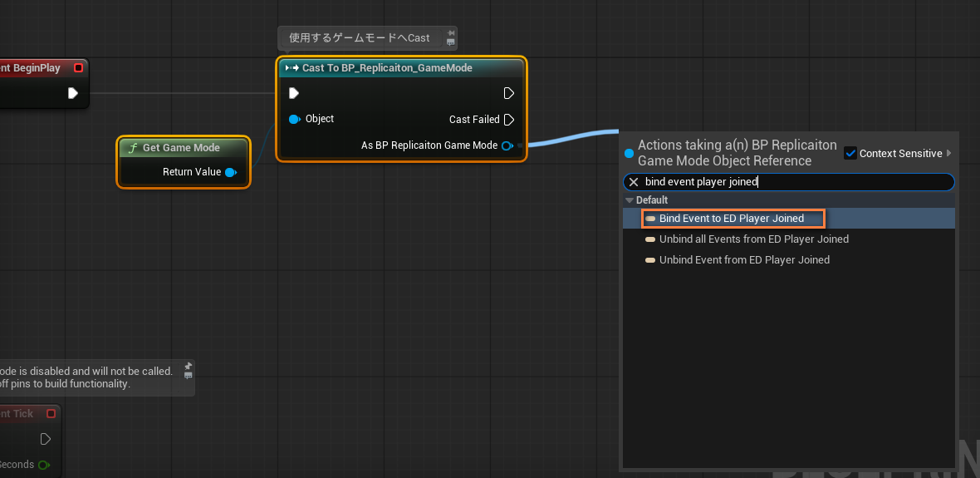Click the red delegate pin on BeginPlay event
The width and height of the screenshot is (980, 478).
pyautogui.click(x=78, y=67)
